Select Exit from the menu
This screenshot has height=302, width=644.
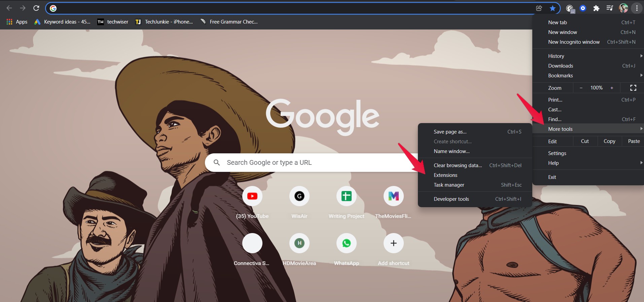coord(588,177)
